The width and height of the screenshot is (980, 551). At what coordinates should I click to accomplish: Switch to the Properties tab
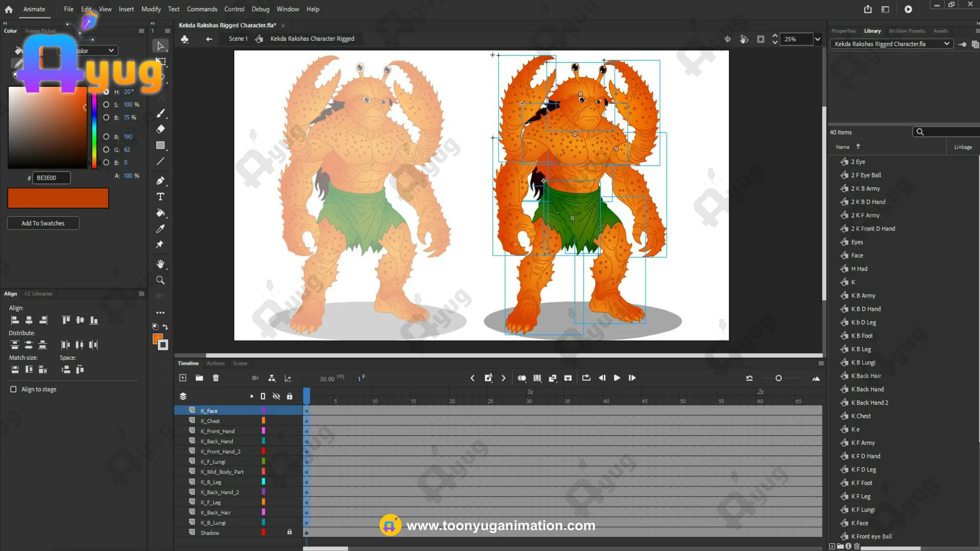click(843, 31)
